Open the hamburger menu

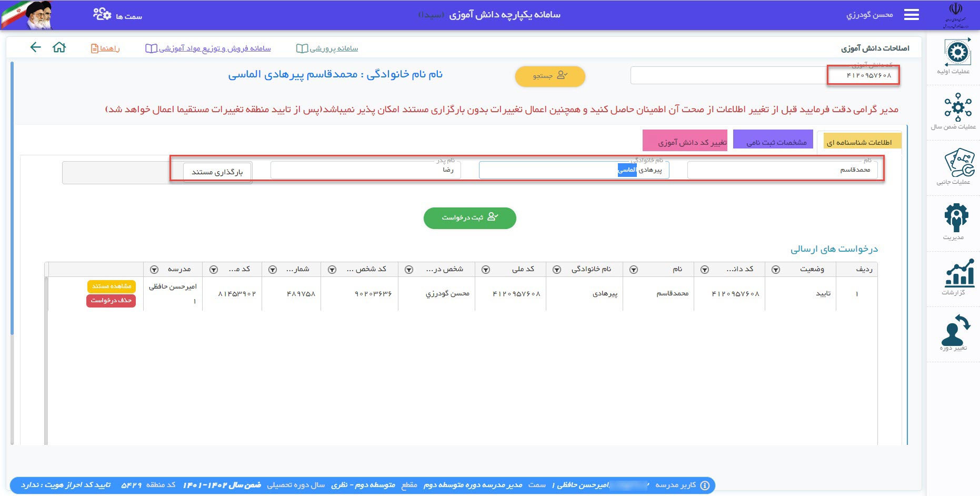[911, 15]
